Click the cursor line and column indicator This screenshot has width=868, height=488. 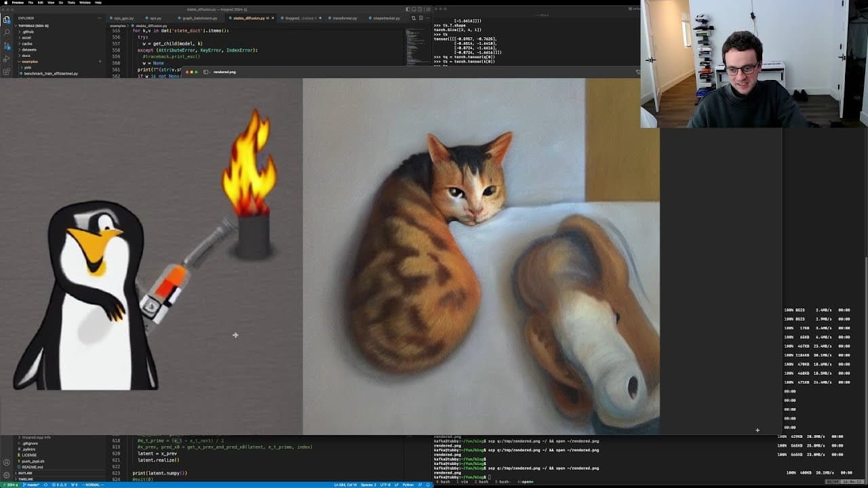pyautogui.click(x=345, y=485)
